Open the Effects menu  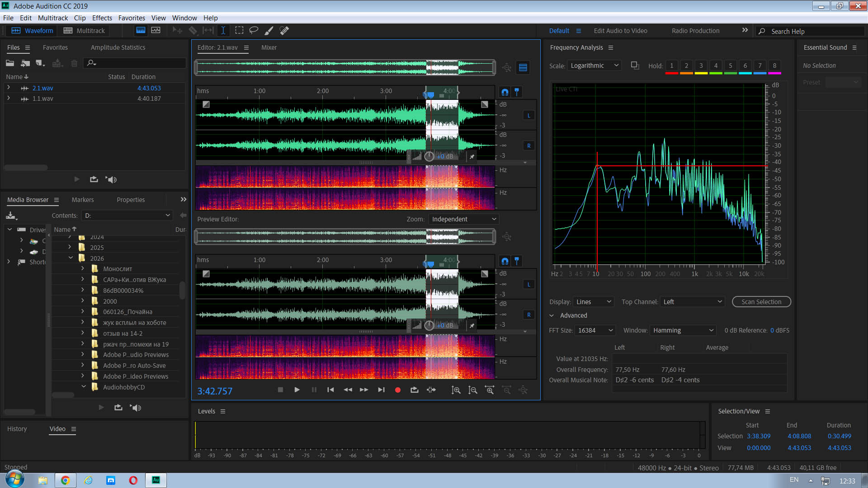click(x=102, y=18)
